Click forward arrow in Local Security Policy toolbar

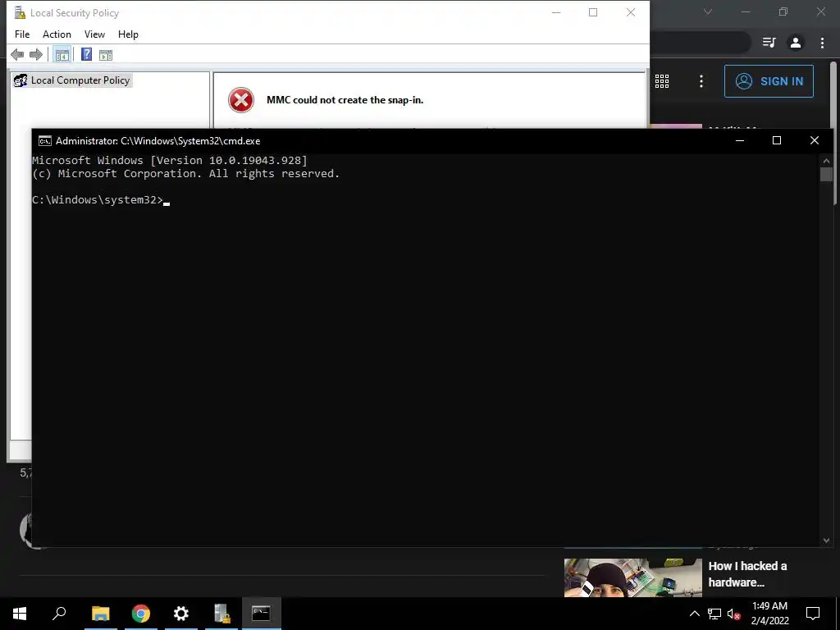point(36,55)
